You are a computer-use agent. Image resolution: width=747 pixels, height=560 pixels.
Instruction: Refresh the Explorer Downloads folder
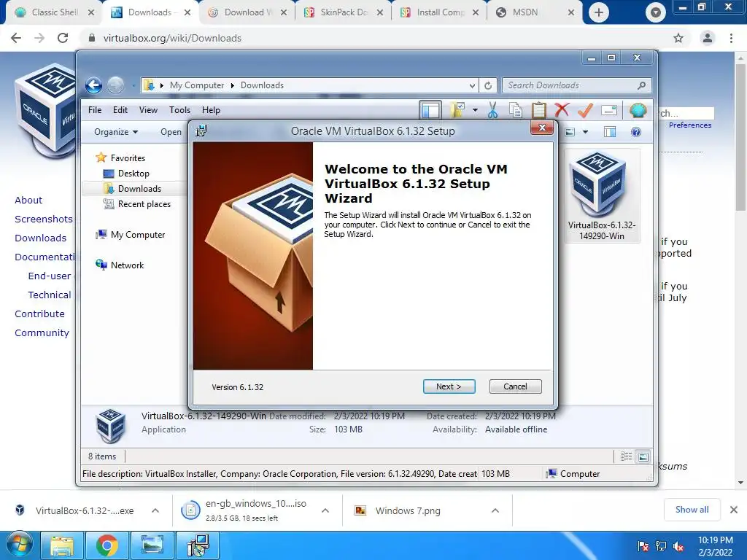coord(488,86)
